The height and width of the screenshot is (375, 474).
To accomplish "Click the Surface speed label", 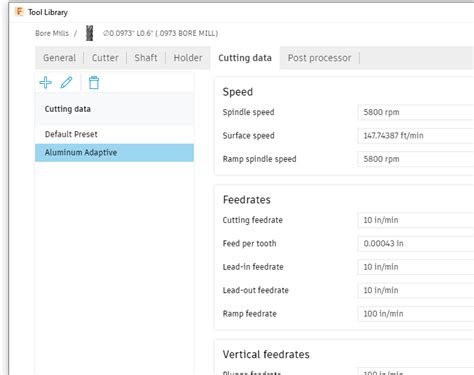I will pos(248,136).
